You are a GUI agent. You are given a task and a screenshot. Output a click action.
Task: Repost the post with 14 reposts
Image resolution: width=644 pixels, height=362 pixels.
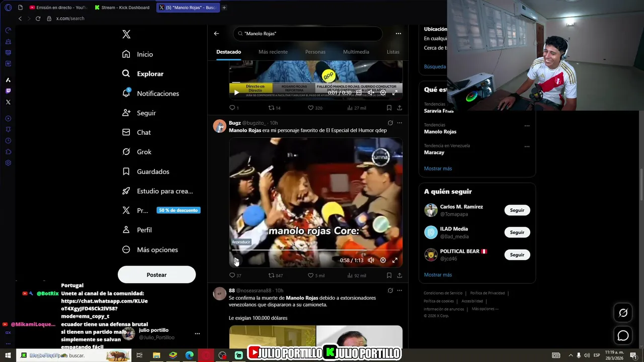(274, 108)
